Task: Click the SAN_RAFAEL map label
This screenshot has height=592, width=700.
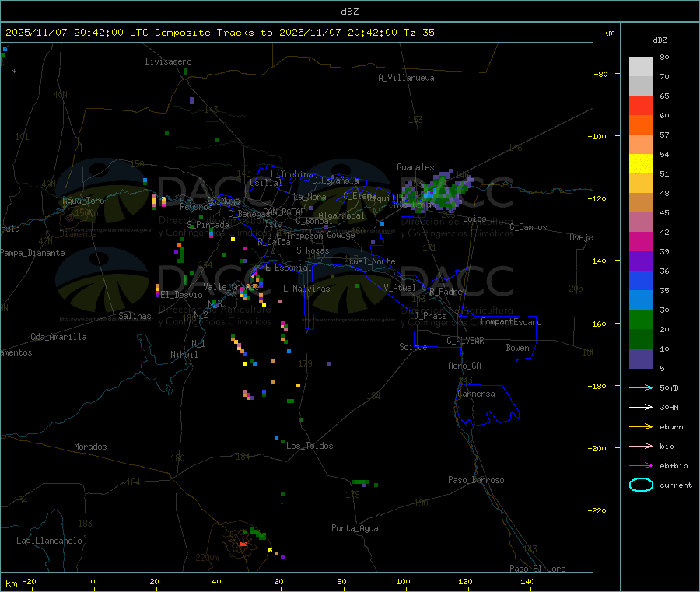Action: tap(288, 212)
